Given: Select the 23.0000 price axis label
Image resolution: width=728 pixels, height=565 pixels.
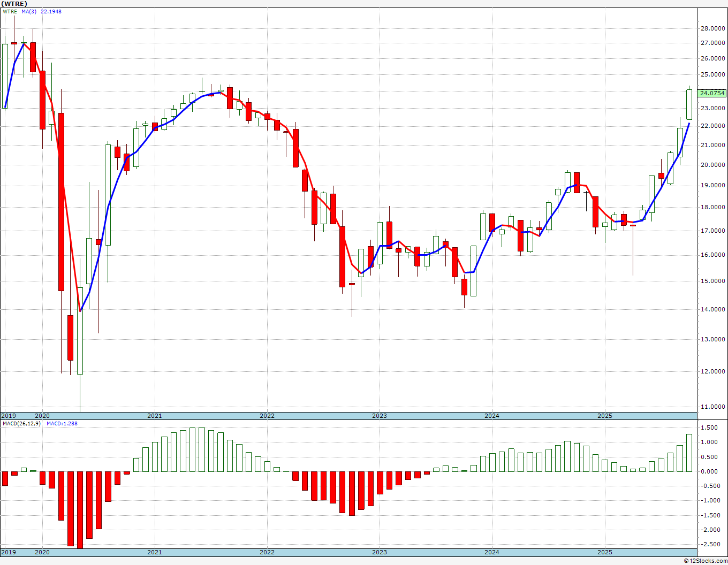Looking at the screenshot, I should pyautogui.click(x=712, y=108).
